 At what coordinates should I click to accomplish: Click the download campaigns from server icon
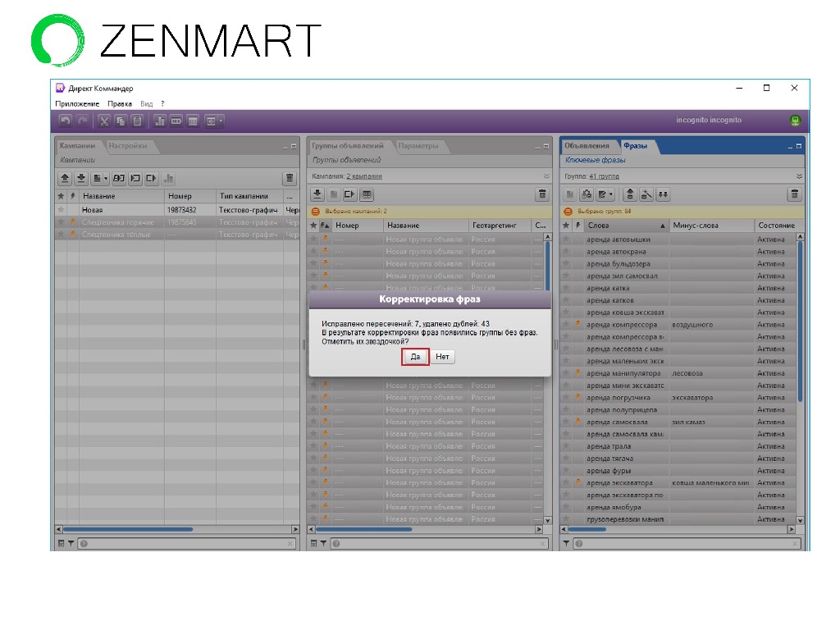(x=81, y=178)
